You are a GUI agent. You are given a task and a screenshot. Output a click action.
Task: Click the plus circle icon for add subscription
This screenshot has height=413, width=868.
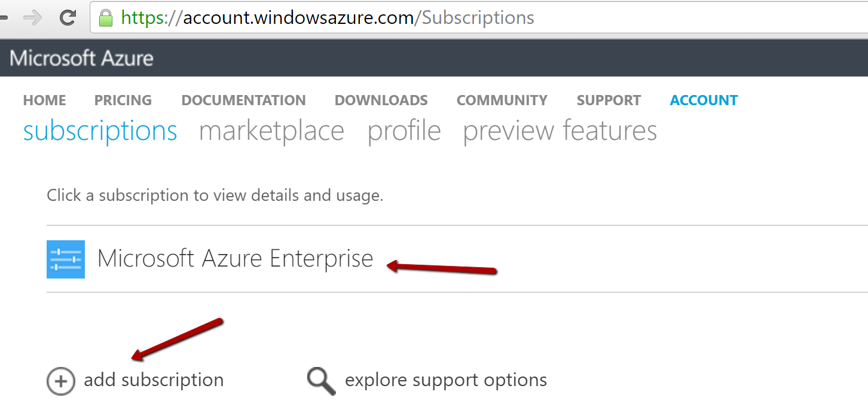[x=61, y=381]
